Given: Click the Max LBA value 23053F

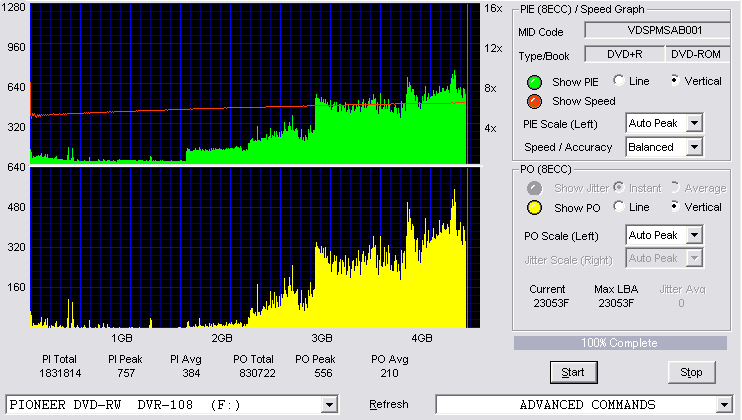Looking at the screenshot, I should pos(616,303).
